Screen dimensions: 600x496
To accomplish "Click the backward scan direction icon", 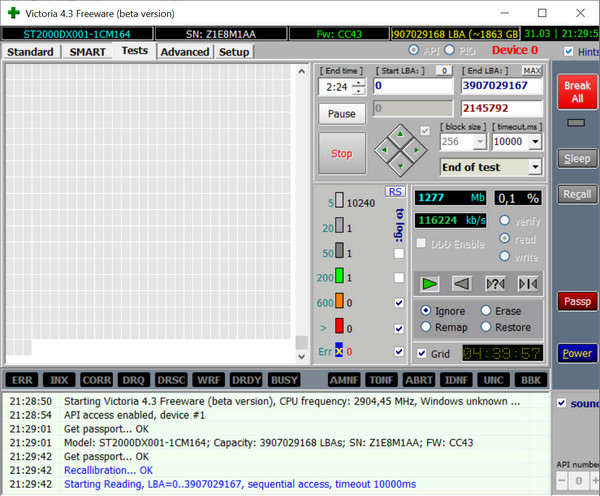I will (x=461, y=284).
